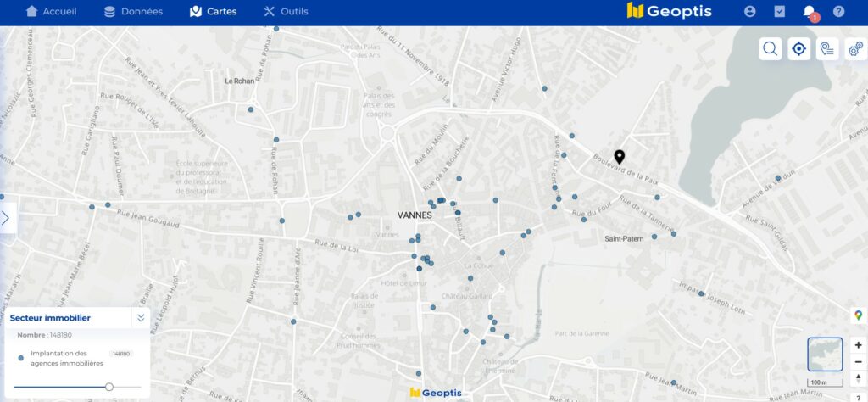Click the Saint-Patern district label
The width and height of the screenshot is (868, 402).
click(624, 238)
